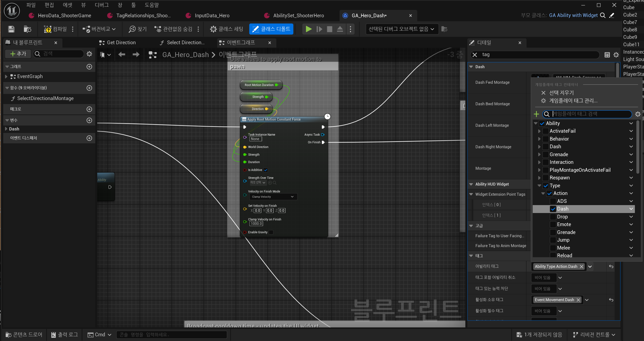Open the version diff (버전비교) dropdown

(x=99, y=29)
